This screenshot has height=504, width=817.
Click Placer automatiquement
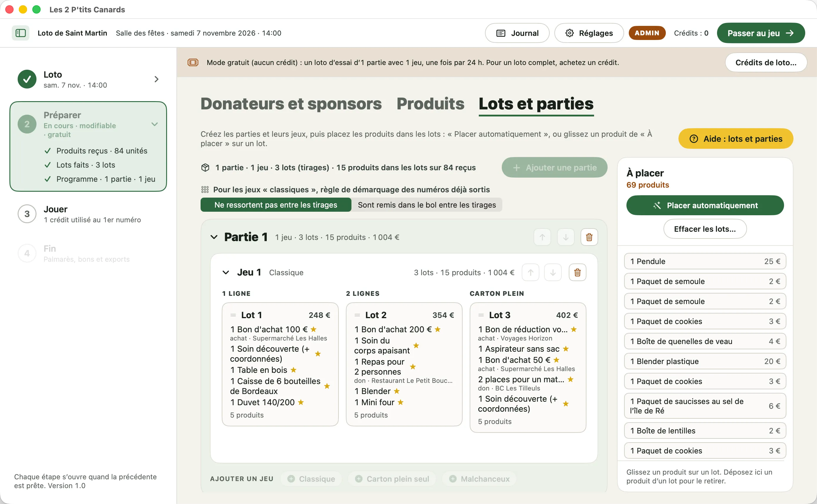[x=705, y=205]
